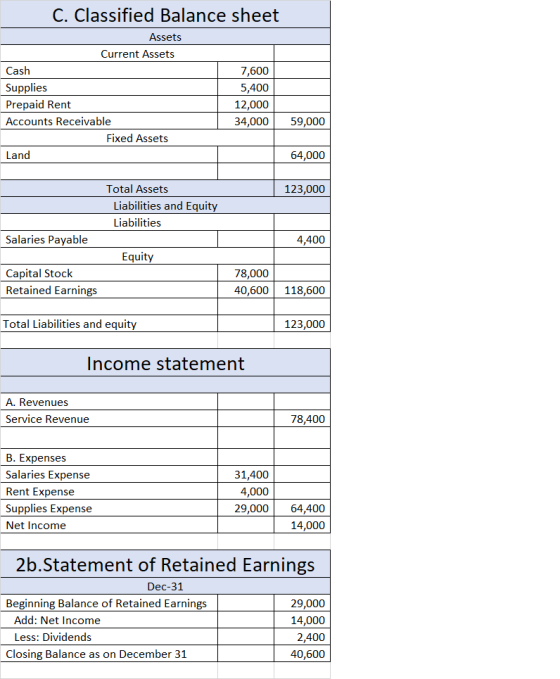Select the 'Liabilities and Equity' header cell
This screenshot has width=560, height=679.
[165, 206]
